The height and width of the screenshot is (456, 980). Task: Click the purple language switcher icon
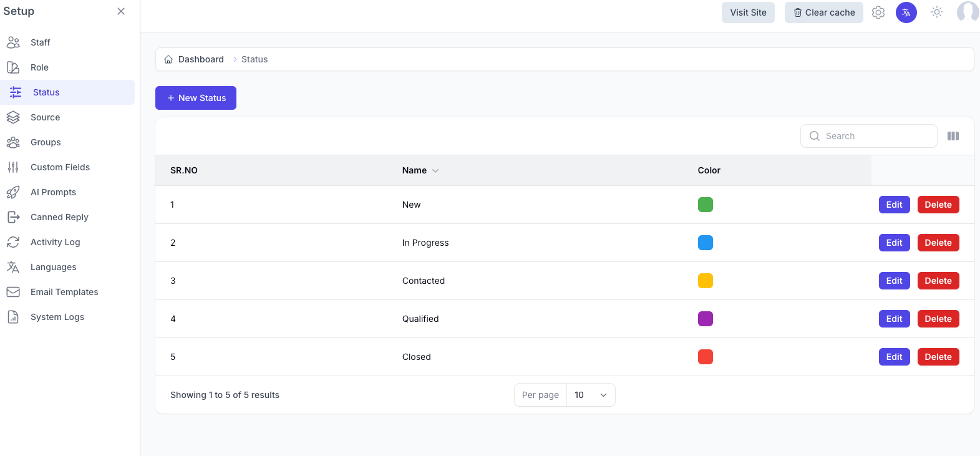pos(906,12)
